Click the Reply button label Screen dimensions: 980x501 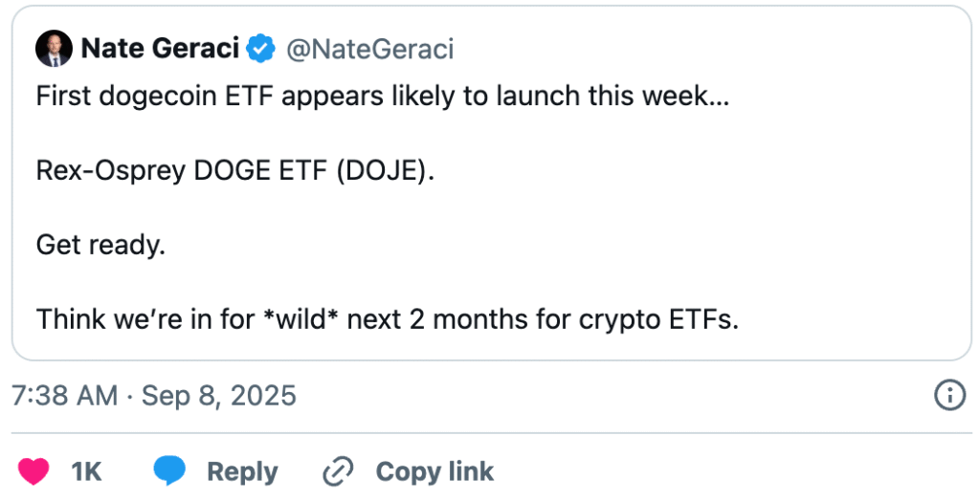pyautogui.click(x=242, y=471)
